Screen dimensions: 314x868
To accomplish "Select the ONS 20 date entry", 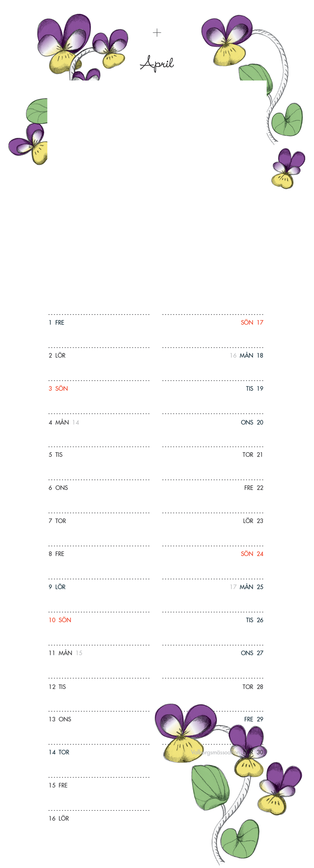I will (x=252, y=422).
